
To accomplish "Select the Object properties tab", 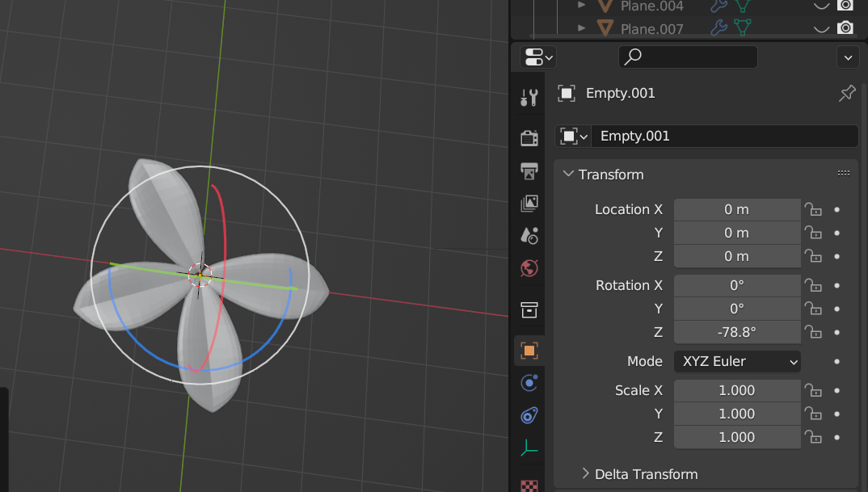I will pos(529,351).
